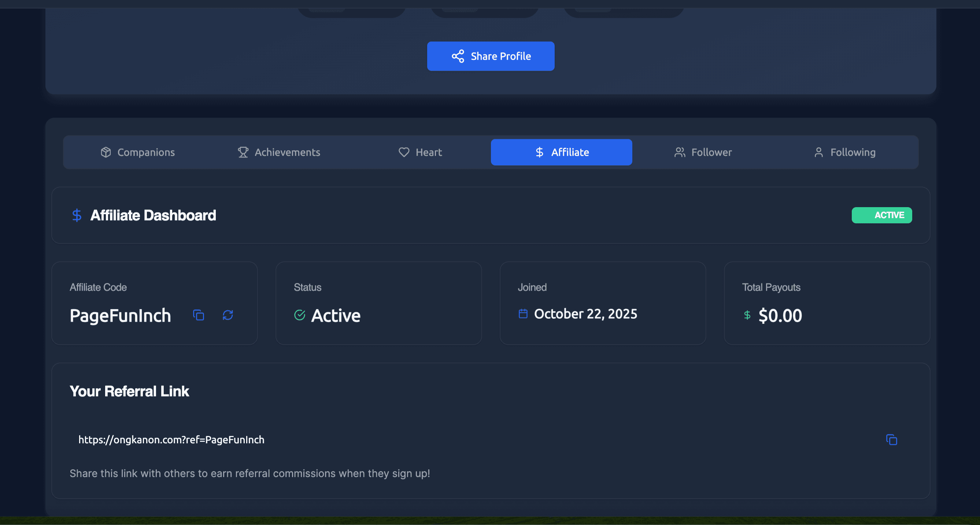Regenerate the affiliate code
The image size is (980, 525).
[x=228, y=315]
